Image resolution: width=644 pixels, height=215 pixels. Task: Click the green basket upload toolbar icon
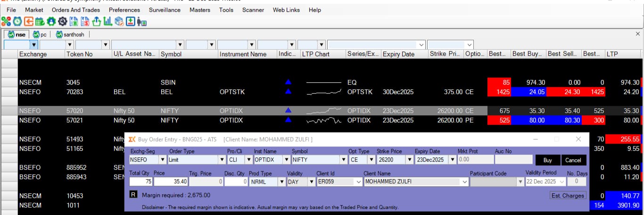97,21
